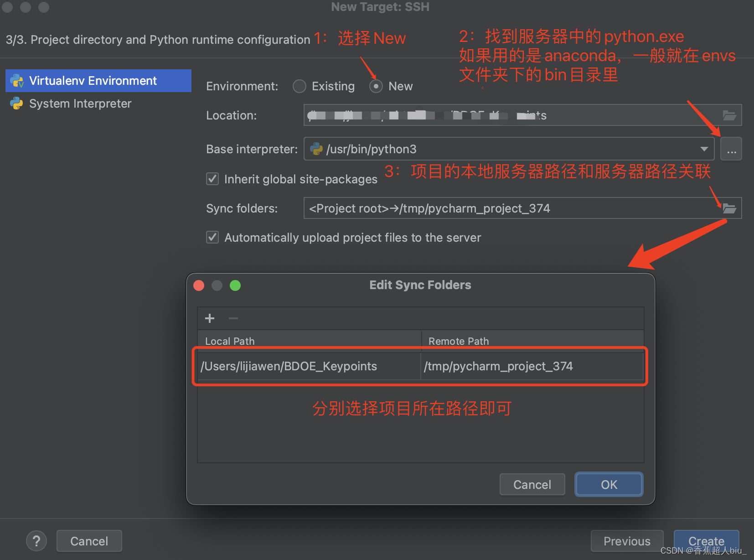Confirm Edit Sync Folders with OK

tap(609, 484)
